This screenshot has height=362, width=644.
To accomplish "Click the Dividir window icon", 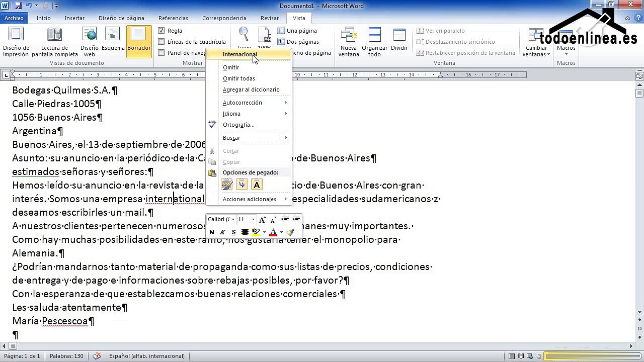I will click(x=399, y=41).
